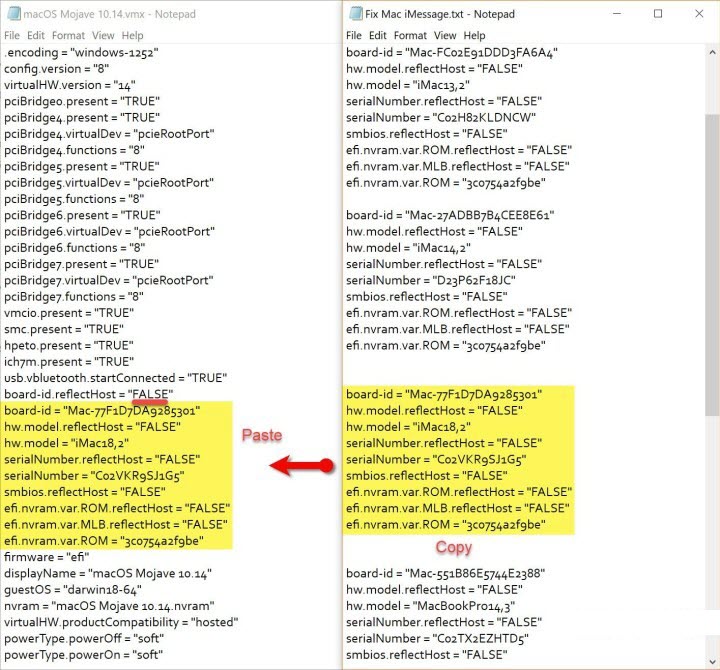Viewport: 720px width, 670px height.
Task: Click the vertical scrollbar thumb in the right Notepad
Action: pyautogui.click(x=711, y=240)
